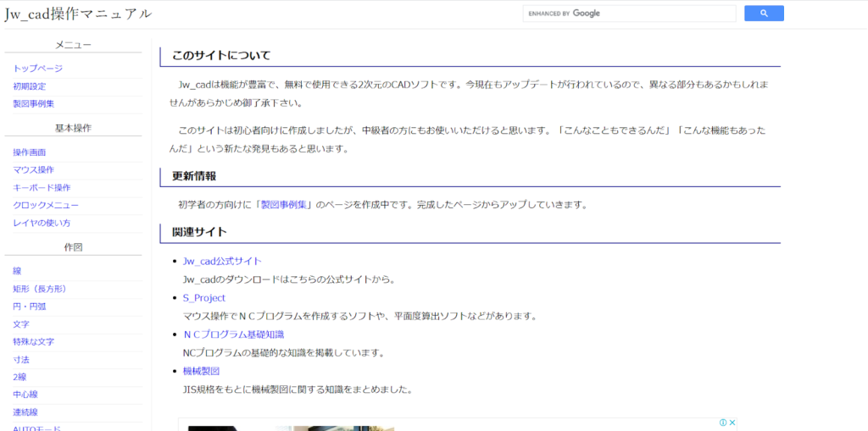Open the 操作画面 page
The width and height of the screenshot is (868, 431).
[x=30, y=152]
